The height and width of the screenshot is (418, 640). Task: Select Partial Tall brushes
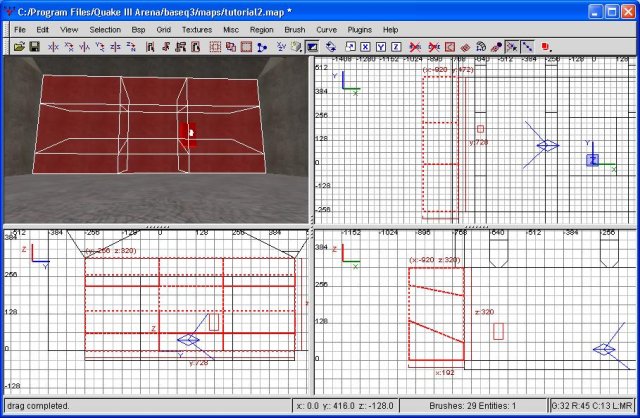(x=180, y=47)
